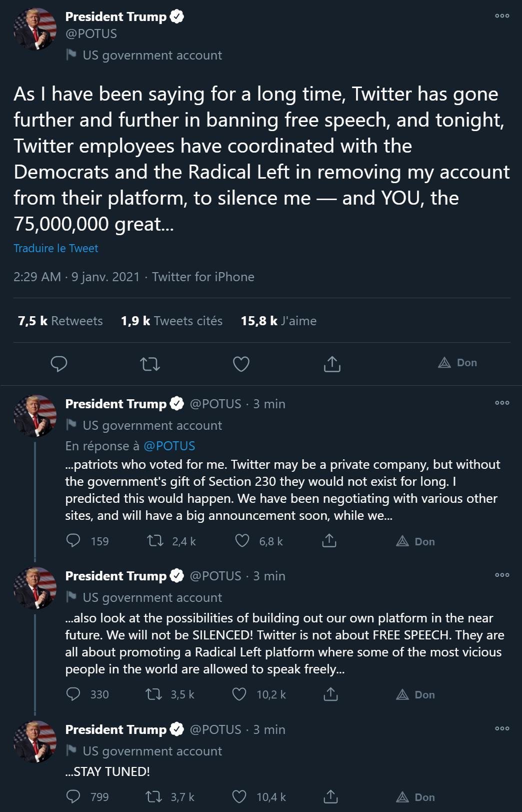Share the main tweet via share icon

click(x=332, y=364)
